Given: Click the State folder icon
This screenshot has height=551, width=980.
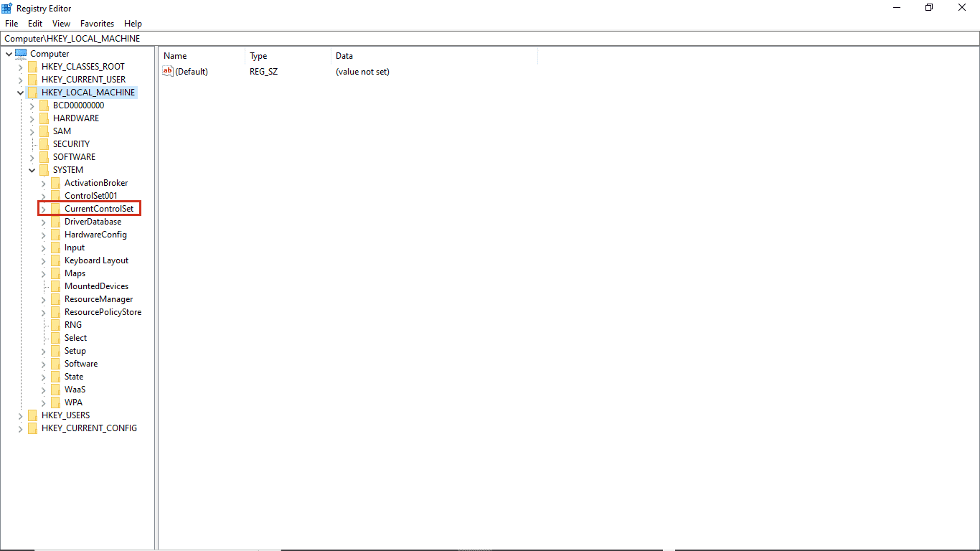Looking at the screenshot, I should point(55,377).
